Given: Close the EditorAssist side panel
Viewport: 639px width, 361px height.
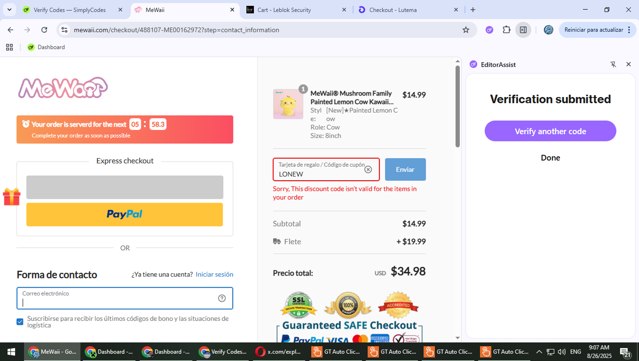Looking at the screenshot, I should coord(628,64).
